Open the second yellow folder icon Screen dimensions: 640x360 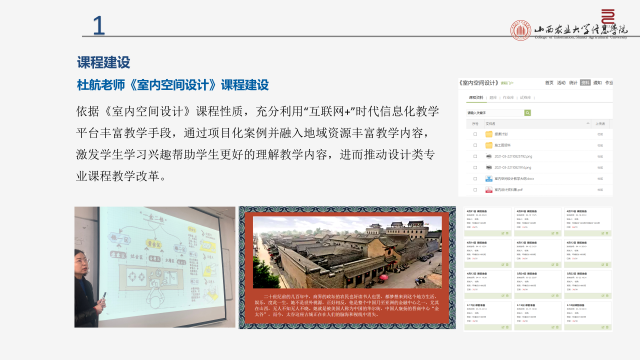click(x=489, y=145)
